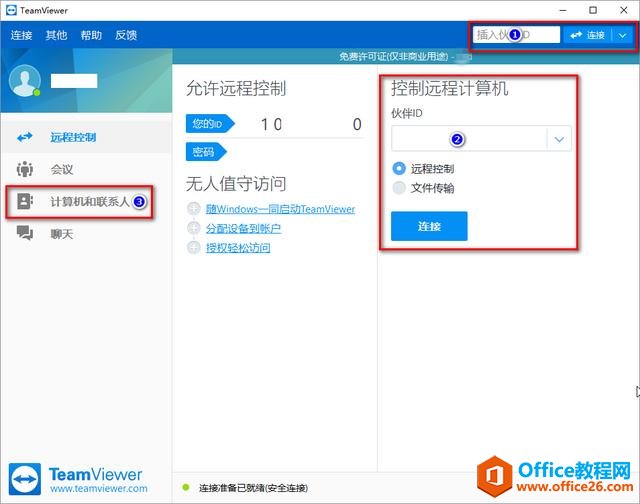The image size is (640, 504).
Task: Click the 您的ID number value
Action: [311, 124]
